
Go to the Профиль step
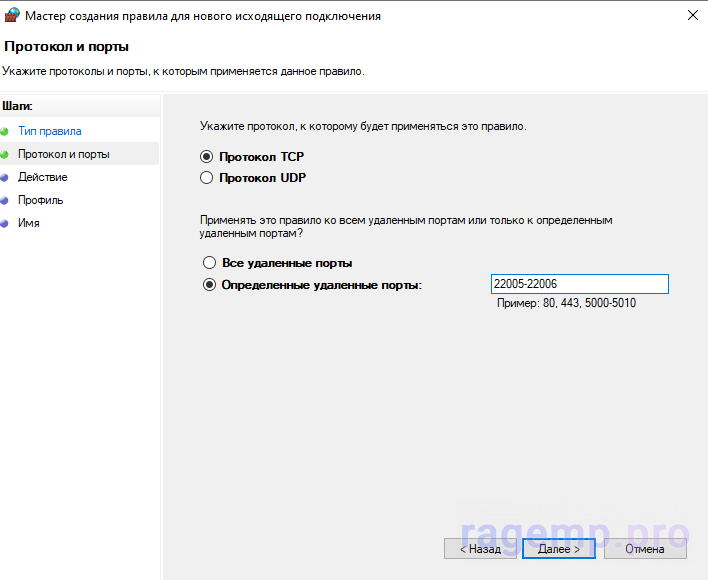[x=41, y=200]
